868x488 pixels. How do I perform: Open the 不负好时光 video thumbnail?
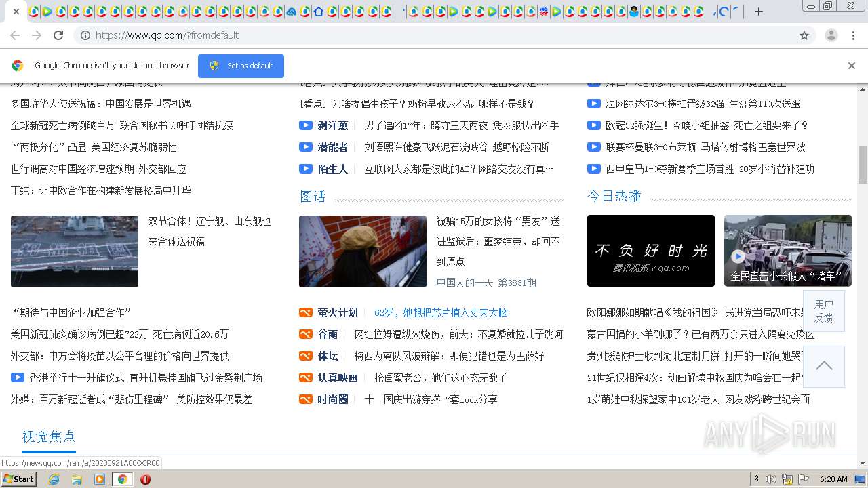coord(651,251)
